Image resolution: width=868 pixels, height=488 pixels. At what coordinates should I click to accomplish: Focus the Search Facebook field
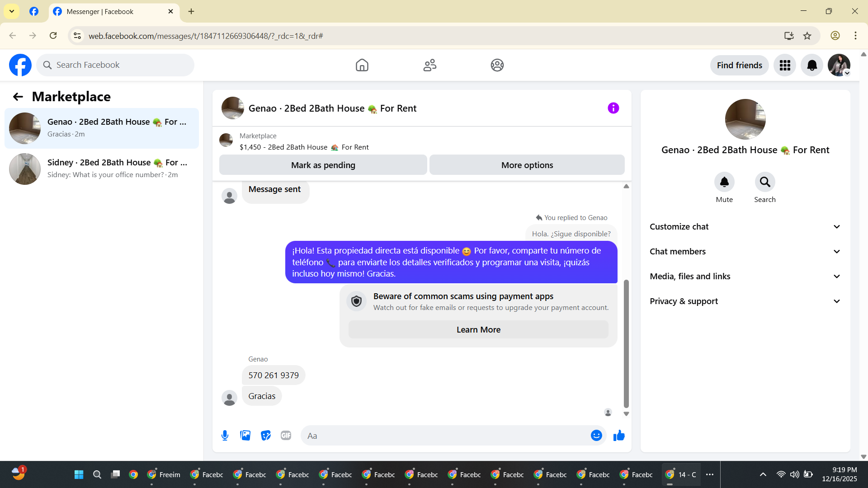tap(115, 65)
